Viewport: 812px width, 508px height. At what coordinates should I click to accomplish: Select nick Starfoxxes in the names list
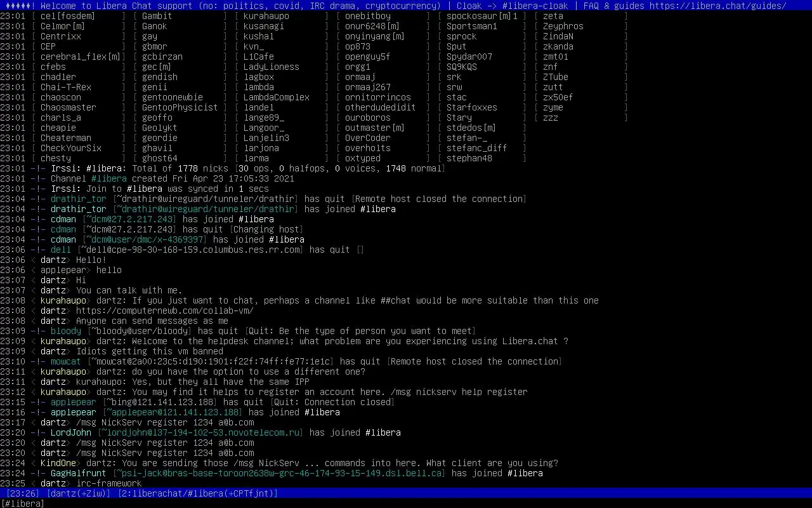472,107
